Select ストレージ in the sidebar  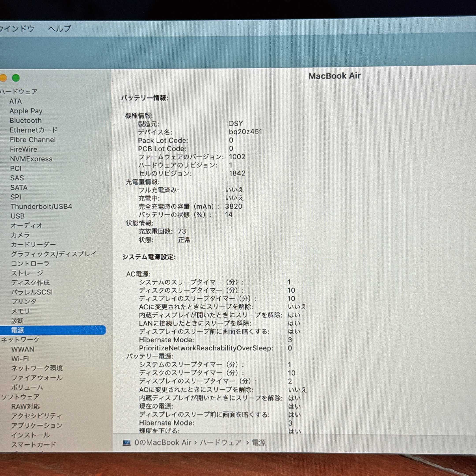pyautogui.click(x=27, y=273)
